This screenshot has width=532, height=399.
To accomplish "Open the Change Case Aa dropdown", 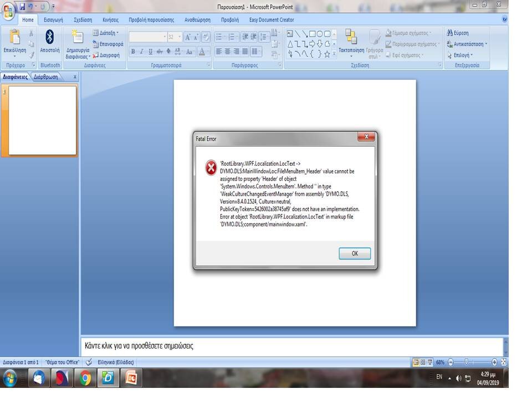I will click(190, 52).
